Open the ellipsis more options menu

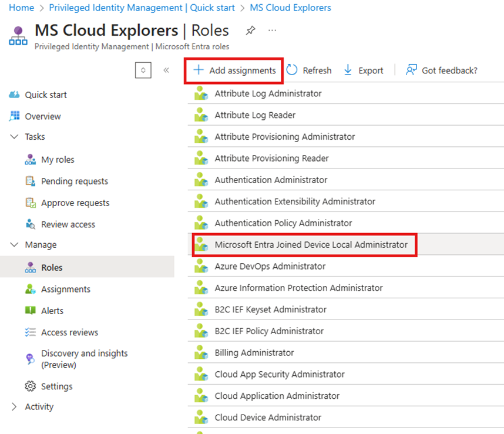click(x=272, y=31)
